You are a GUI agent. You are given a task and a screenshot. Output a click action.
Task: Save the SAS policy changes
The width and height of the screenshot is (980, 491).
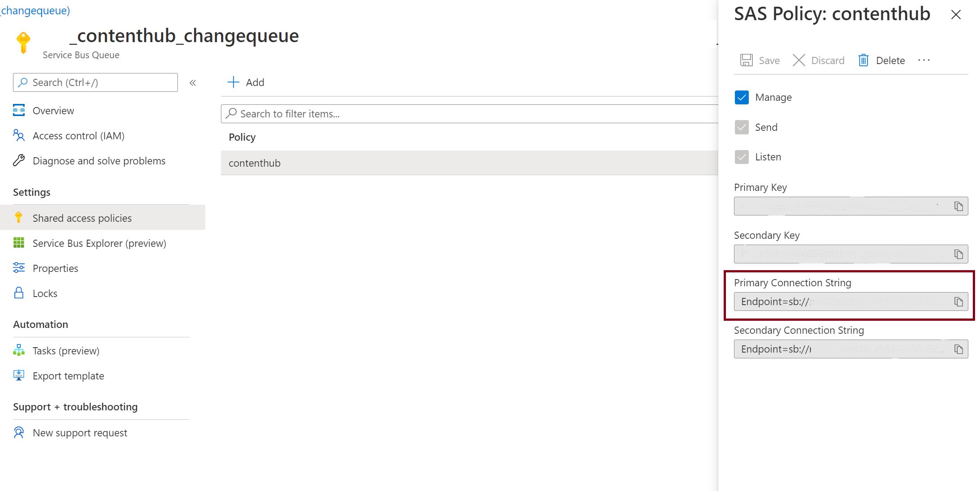click(x=760, y=60)
